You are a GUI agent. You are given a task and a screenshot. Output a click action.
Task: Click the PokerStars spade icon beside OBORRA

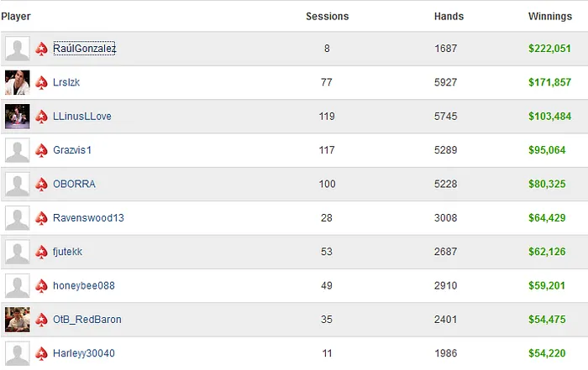click(42, 185)
